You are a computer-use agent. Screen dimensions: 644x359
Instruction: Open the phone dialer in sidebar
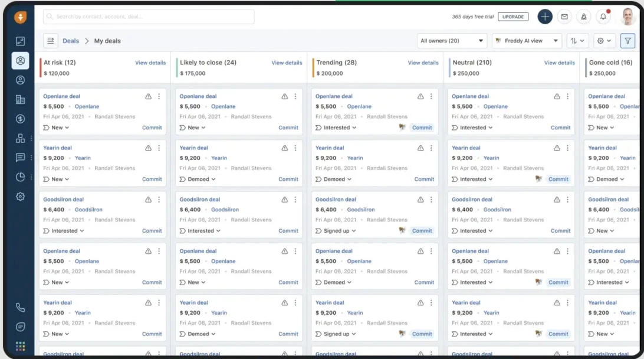(20, 307)
